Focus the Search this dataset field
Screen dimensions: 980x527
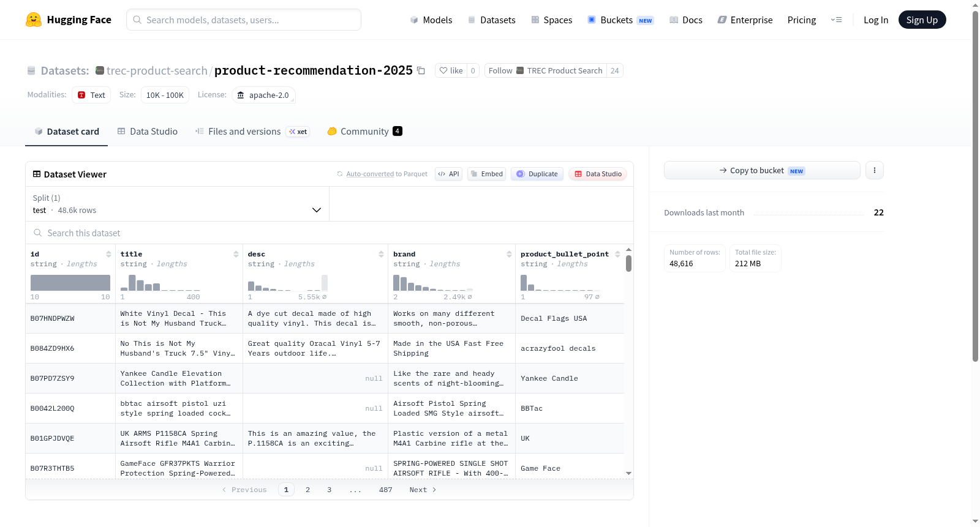(x=330, y=233)
